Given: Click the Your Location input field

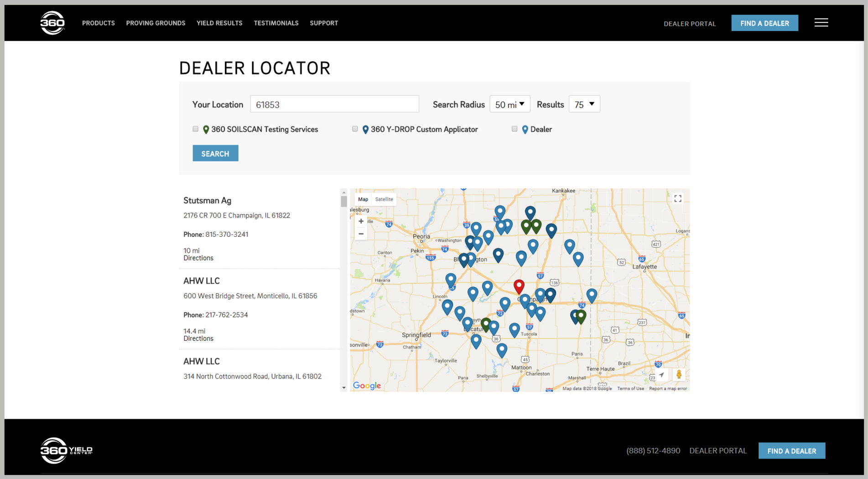Looking at the screenshot, I should (334, 104).
